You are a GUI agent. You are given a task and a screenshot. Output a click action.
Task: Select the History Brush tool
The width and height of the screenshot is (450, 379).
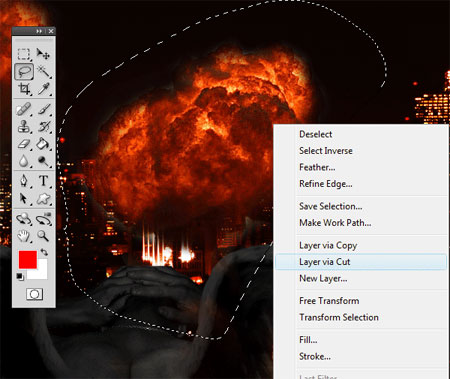[43, 127]
